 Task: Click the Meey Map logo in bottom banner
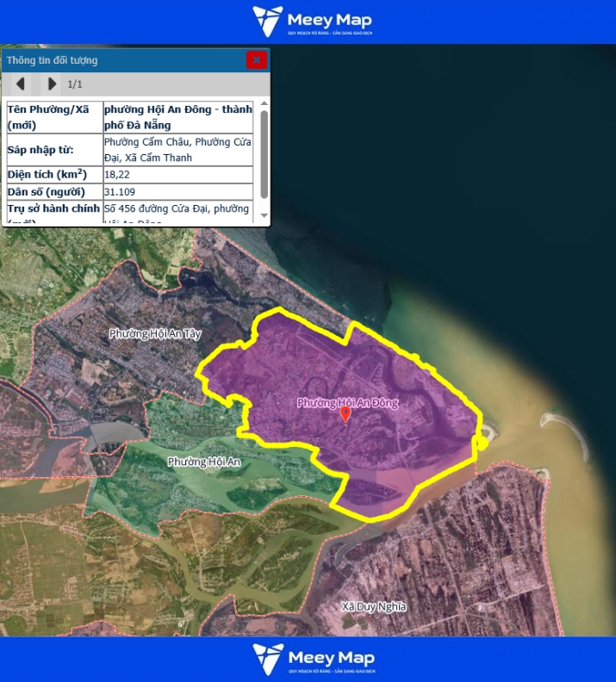[313, 659]
